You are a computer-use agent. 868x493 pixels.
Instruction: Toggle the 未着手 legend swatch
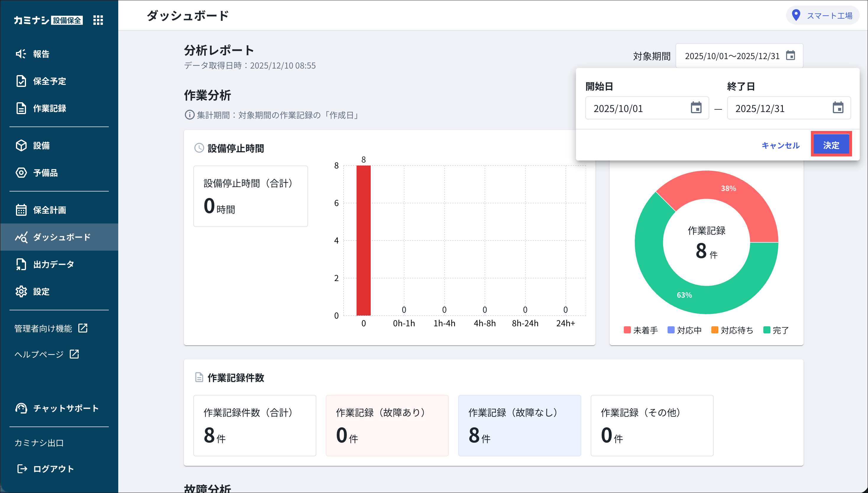click(627, 330)
